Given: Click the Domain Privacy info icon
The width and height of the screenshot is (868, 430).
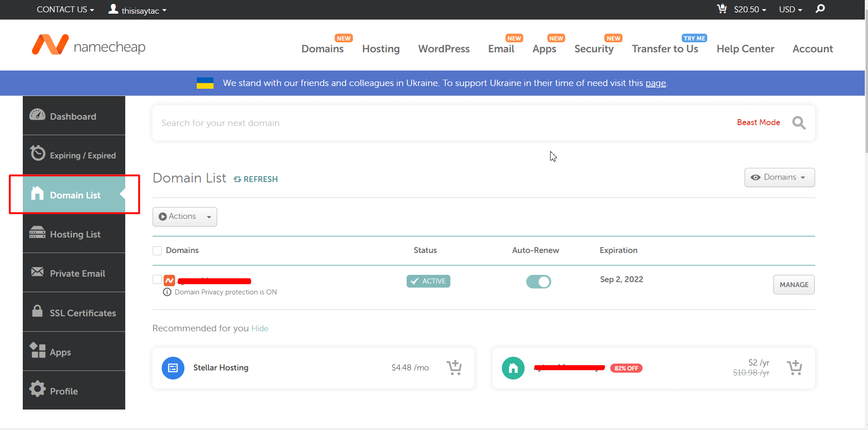Looking at the screenshot, I should 167,292.
